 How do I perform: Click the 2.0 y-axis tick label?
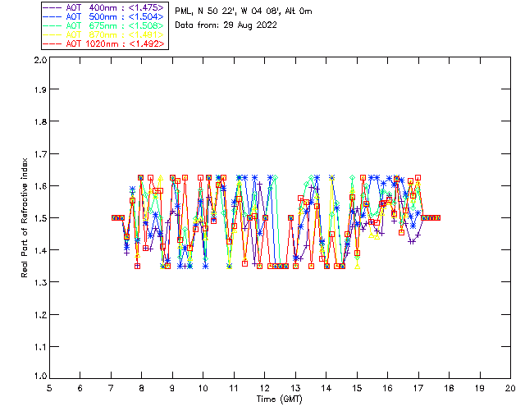click(x=40, y=60)
